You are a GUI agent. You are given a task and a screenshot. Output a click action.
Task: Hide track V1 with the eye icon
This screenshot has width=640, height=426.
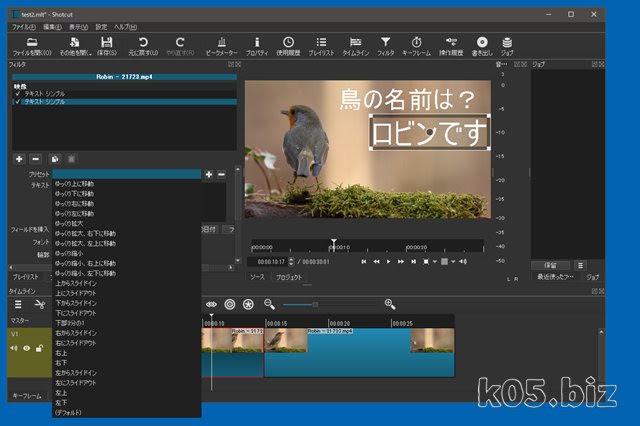click(x=27, y=348)
